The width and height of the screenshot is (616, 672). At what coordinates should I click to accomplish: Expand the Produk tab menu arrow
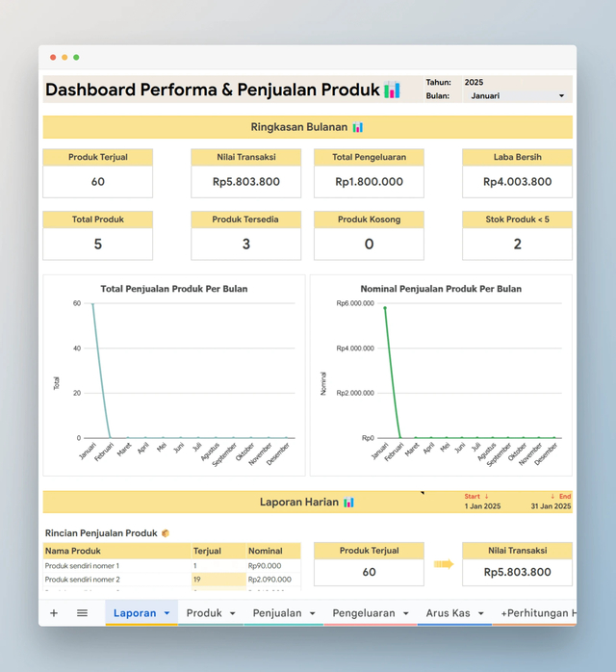233,613
